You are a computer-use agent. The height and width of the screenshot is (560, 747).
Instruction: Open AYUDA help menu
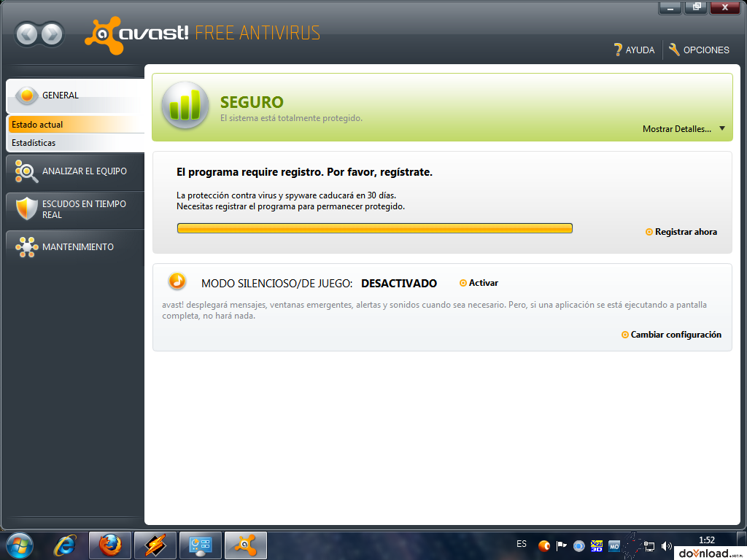tap(635, 50)
